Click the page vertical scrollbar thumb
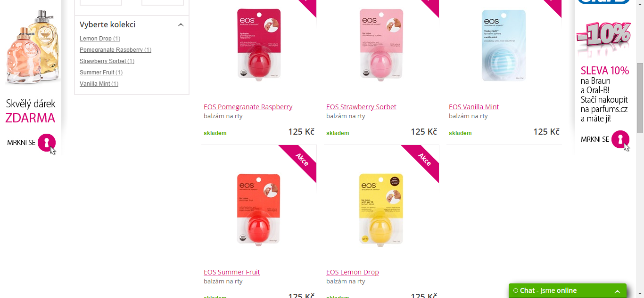 tap(640, 98)
